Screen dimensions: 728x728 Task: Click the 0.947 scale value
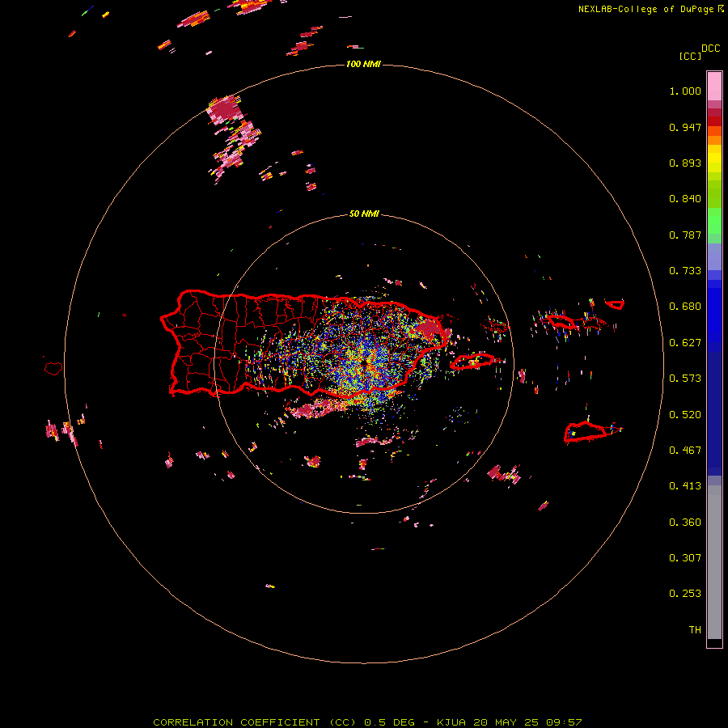click(x=685, y=127)
